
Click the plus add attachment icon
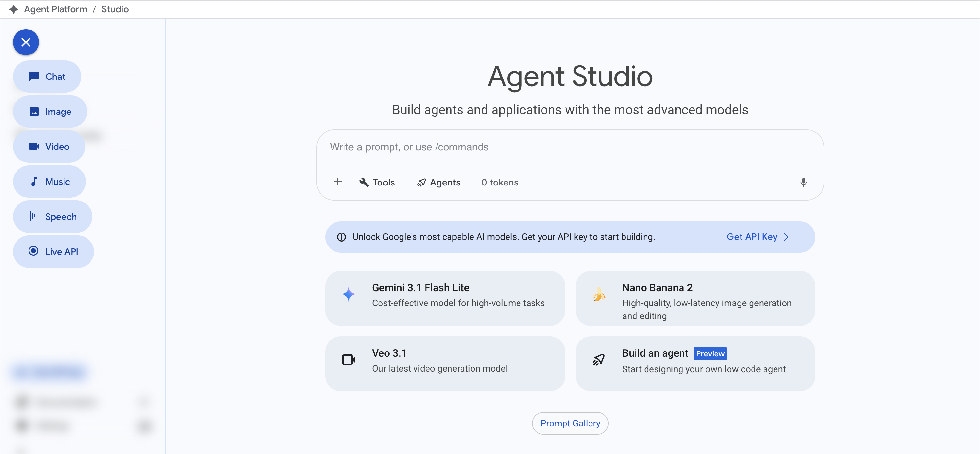[x=337, y=182]
